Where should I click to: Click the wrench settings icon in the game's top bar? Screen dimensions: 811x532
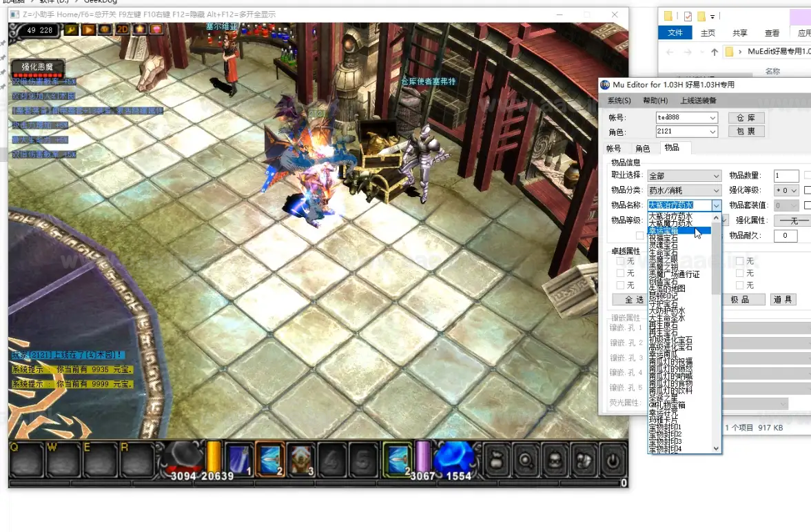point(71,30)
